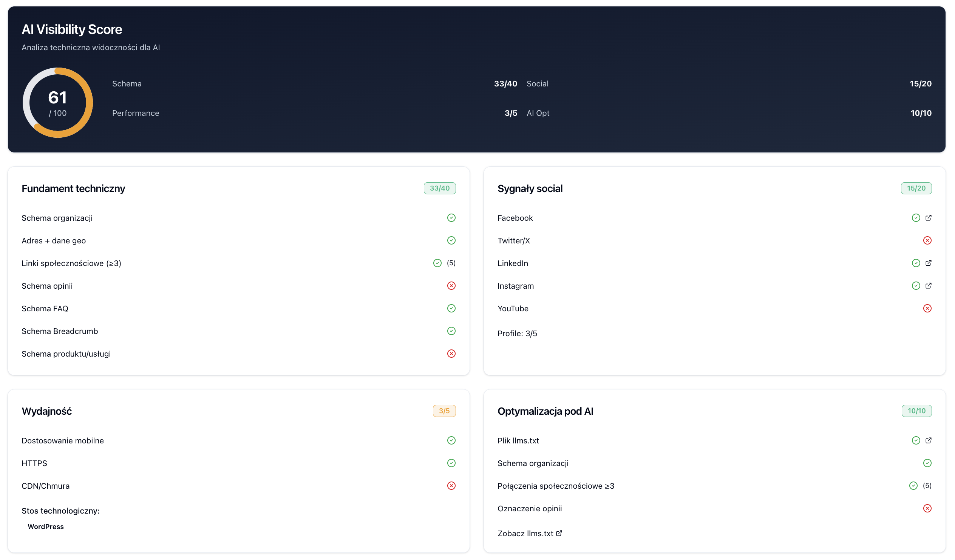
Task: Click the WordPress technology label
Action: point(45,526)
